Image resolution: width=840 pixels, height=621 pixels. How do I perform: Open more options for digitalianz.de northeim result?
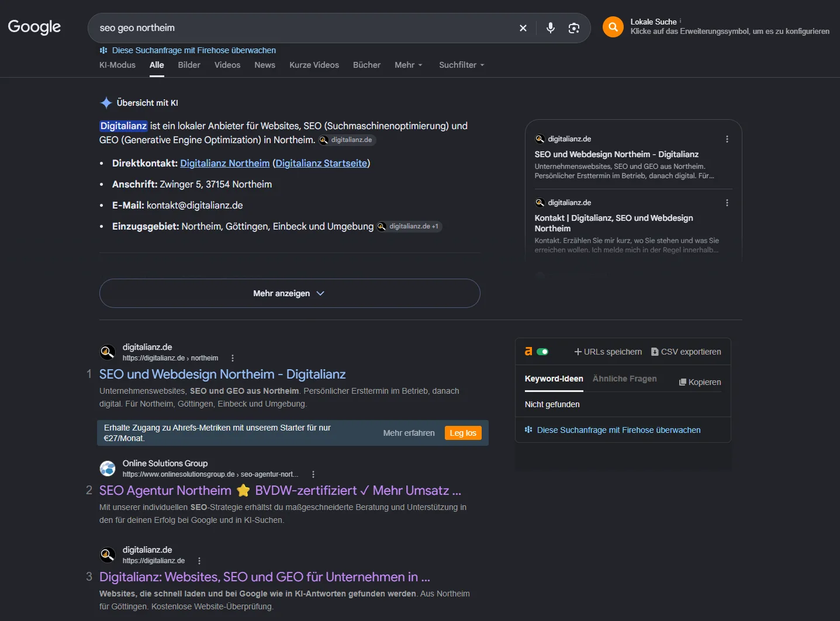[233, 358]
